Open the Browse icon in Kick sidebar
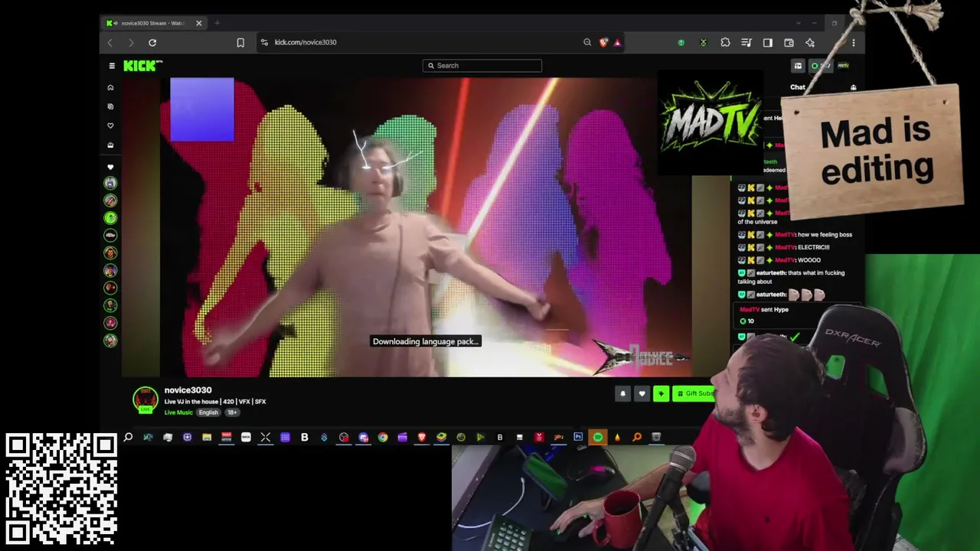The height and width of the screenshot is (551, 980). click(110, 106)
